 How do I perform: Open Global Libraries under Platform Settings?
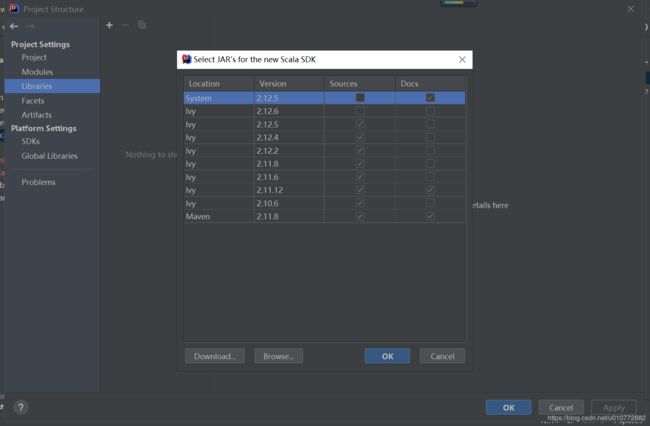point(49,156)
